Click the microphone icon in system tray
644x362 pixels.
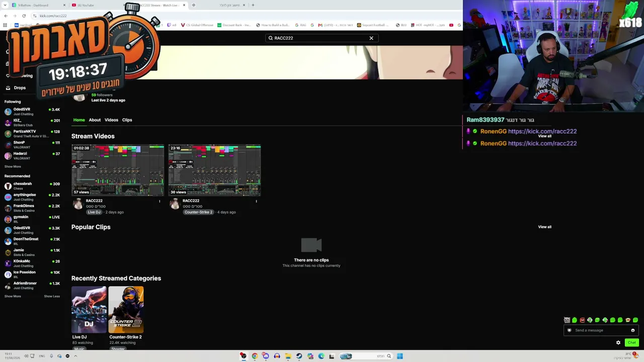coord(51,356)
